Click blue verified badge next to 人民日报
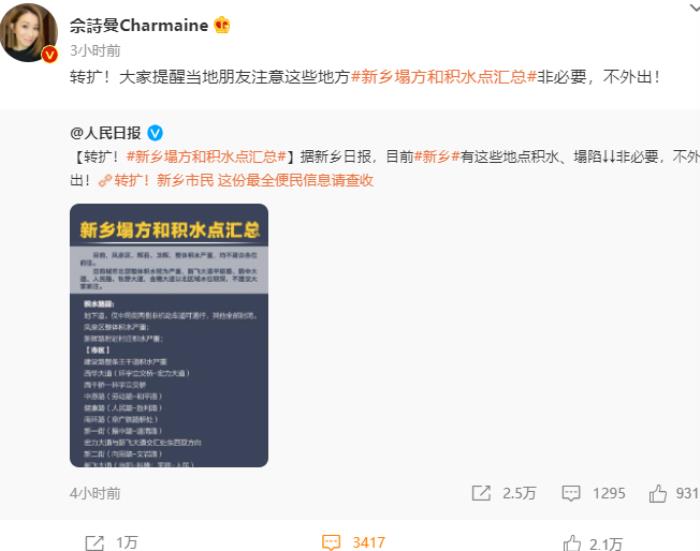Screen dimensions: 700x551 click(155, 133)
